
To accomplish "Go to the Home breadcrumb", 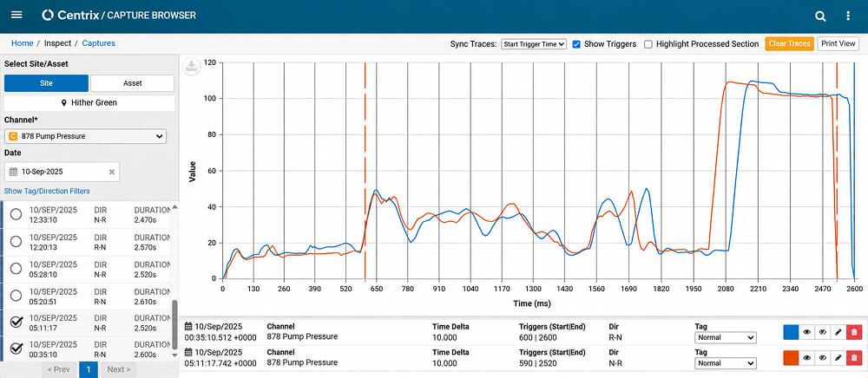I will [x=23, y=43].
